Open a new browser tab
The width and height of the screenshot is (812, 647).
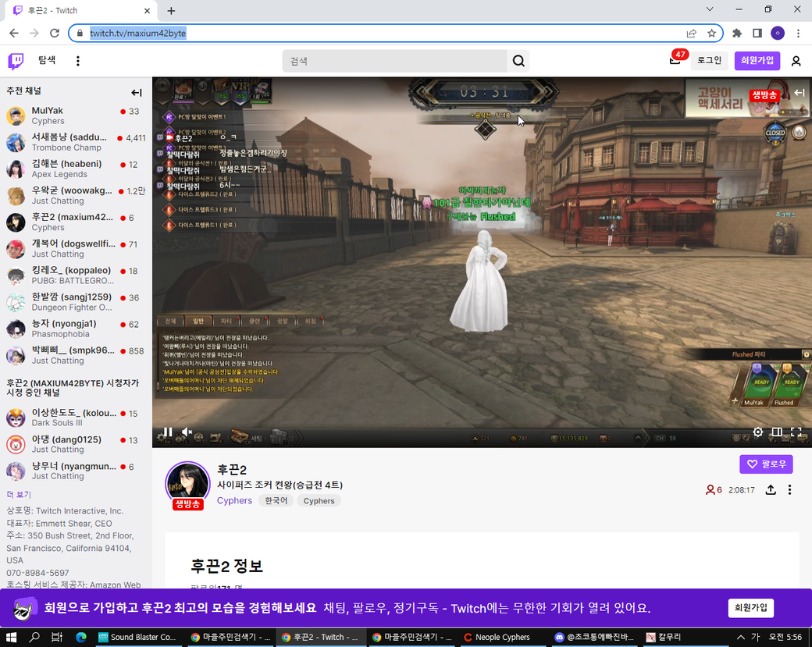pos(171,10)
